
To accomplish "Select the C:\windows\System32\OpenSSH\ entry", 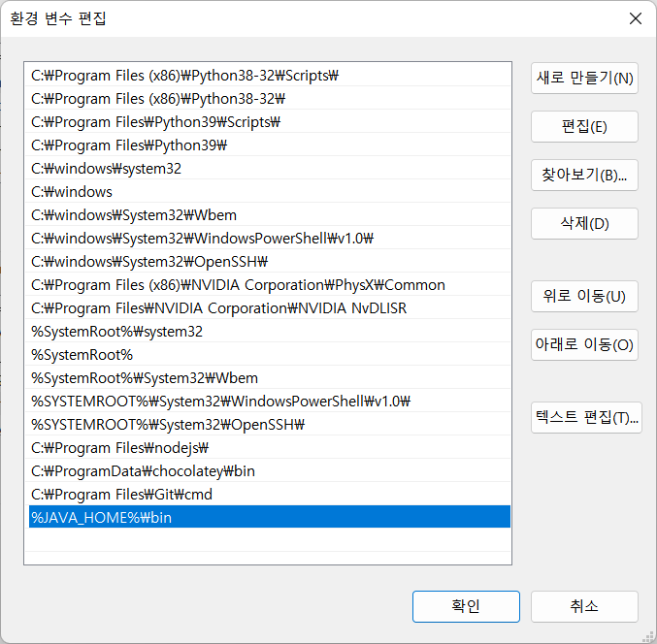I will (x=270, y=262).
